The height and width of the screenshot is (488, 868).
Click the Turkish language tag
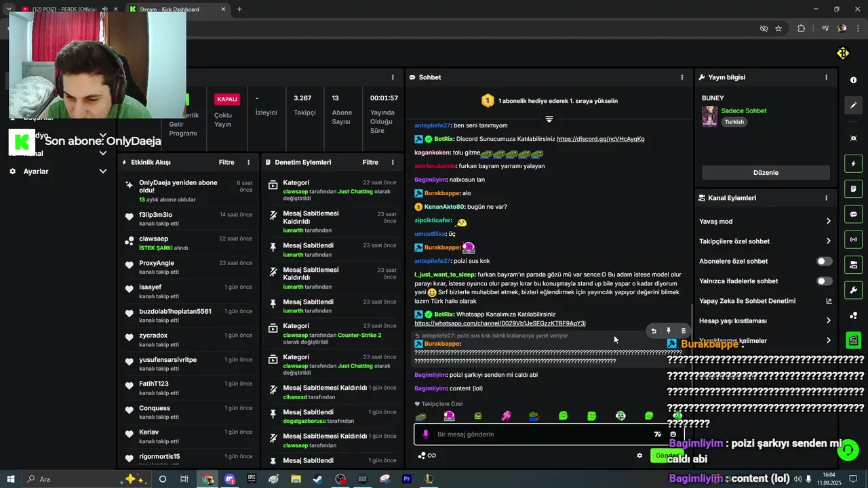[x=734, y=122]
